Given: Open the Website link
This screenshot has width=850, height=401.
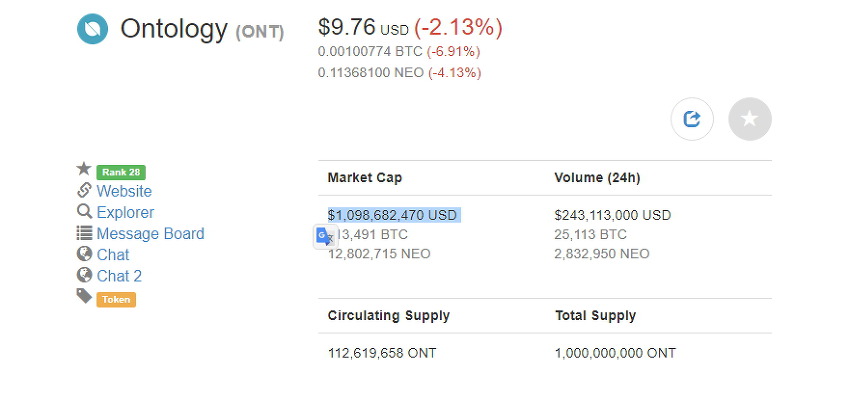Looking at the screenshot, I should 124,191.
